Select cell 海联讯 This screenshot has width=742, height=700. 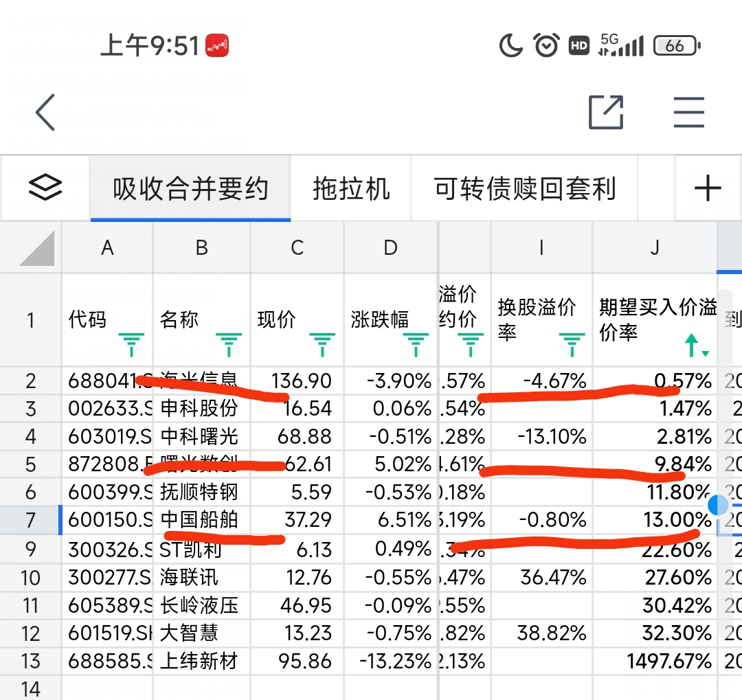202,578
